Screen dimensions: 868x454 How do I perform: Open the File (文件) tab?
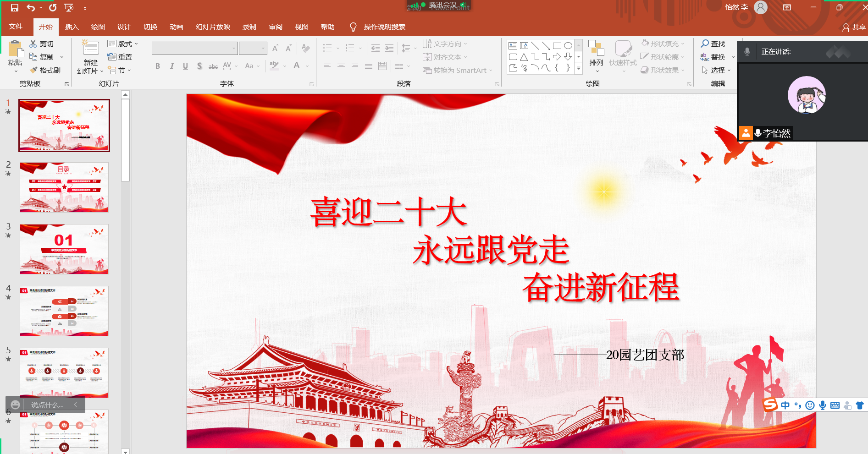[16, 27]
